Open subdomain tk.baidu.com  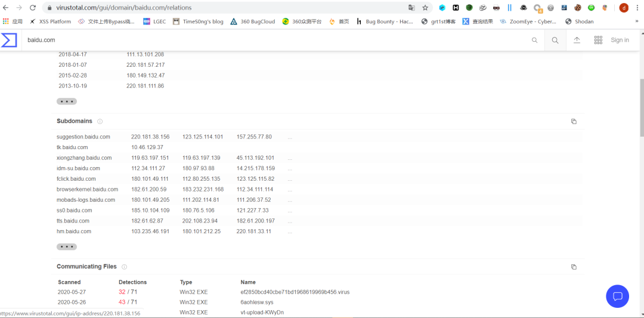click(72, 147)
